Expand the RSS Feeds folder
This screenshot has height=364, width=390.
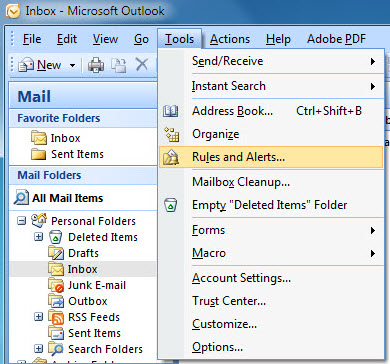click(x=39, y=317)
